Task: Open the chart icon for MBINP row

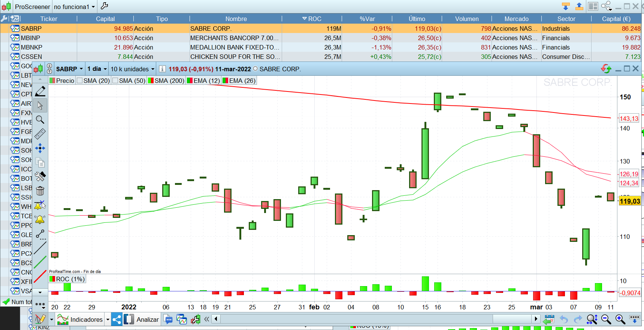Action: (x=15, y=38)
